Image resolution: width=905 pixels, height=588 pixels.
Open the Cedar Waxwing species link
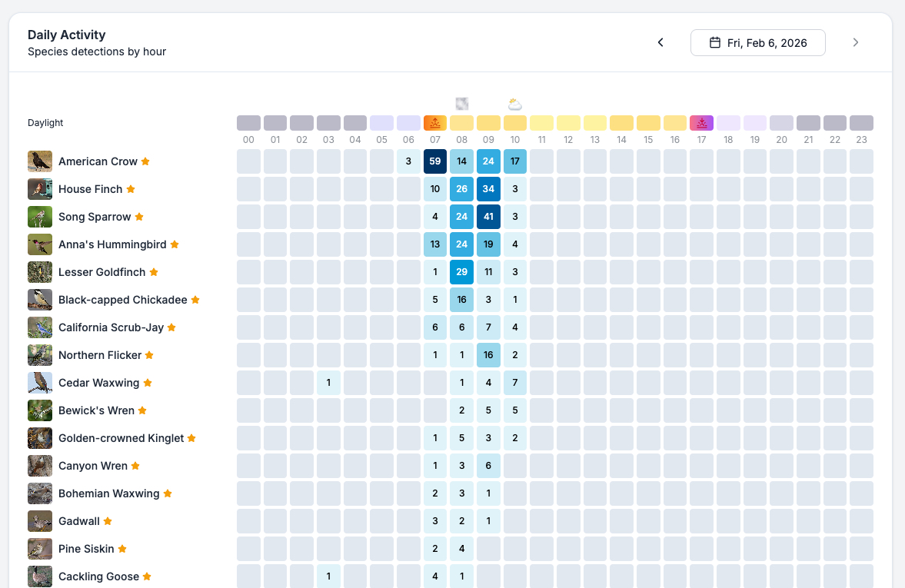[98, 383]
